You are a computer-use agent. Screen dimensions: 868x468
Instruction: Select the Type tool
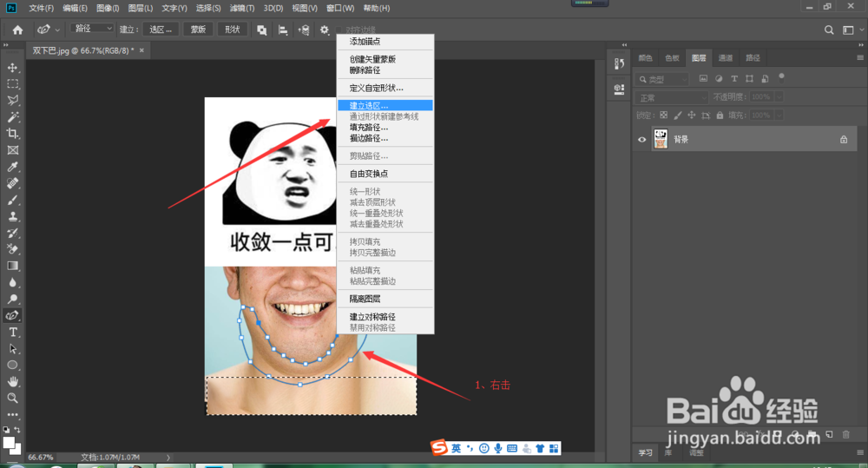point(12,333)
